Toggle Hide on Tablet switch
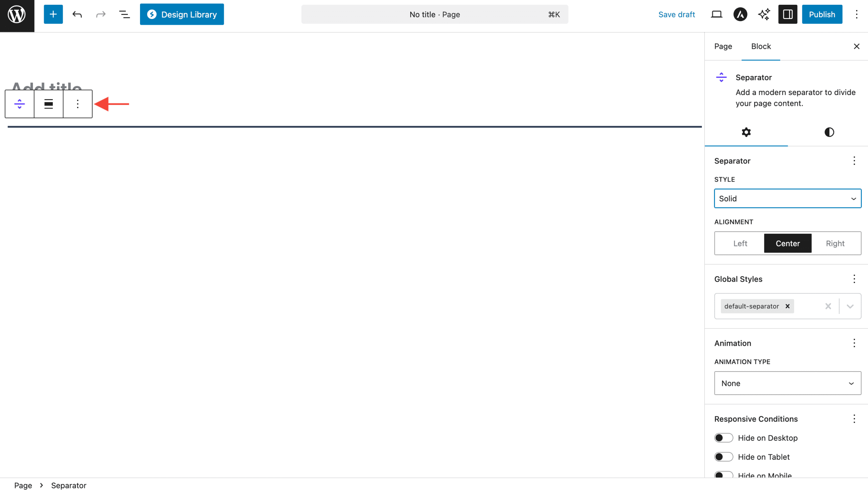Image resolution: width=868 pixels, height=490 pixels. pyautogui.click(x=724, y=457)
